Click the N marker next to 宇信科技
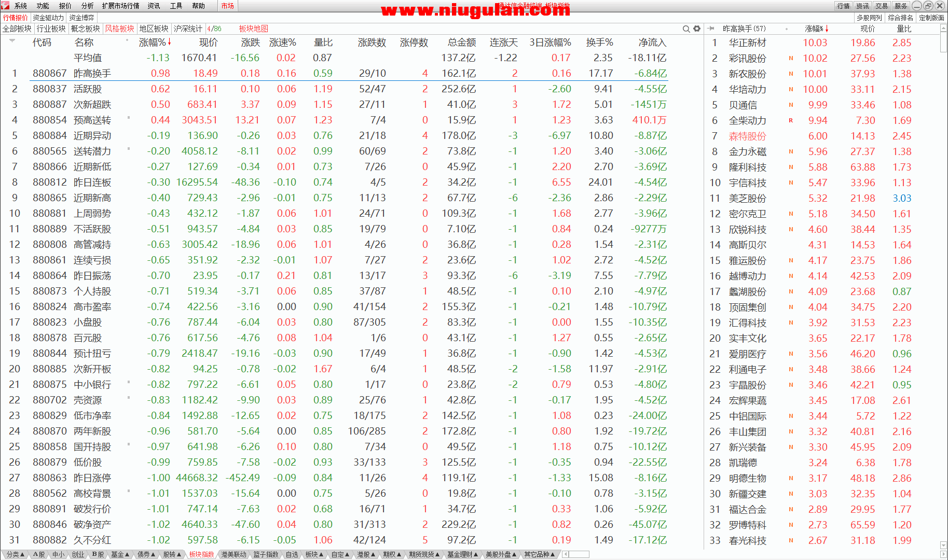948x560 pixels. 791,183
